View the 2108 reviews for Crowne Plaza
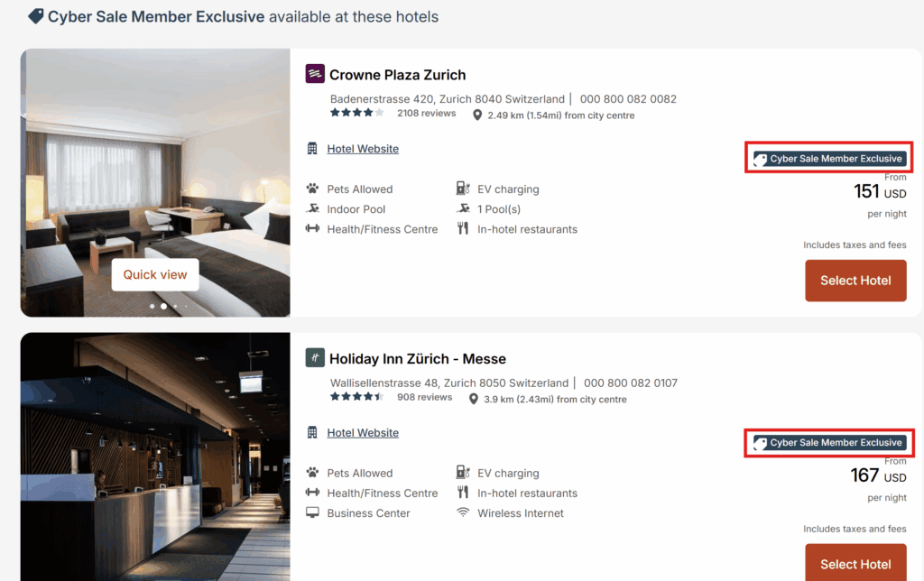Image resolution: width=924 pixels, height=581 pixels. (x=426, y=112)
